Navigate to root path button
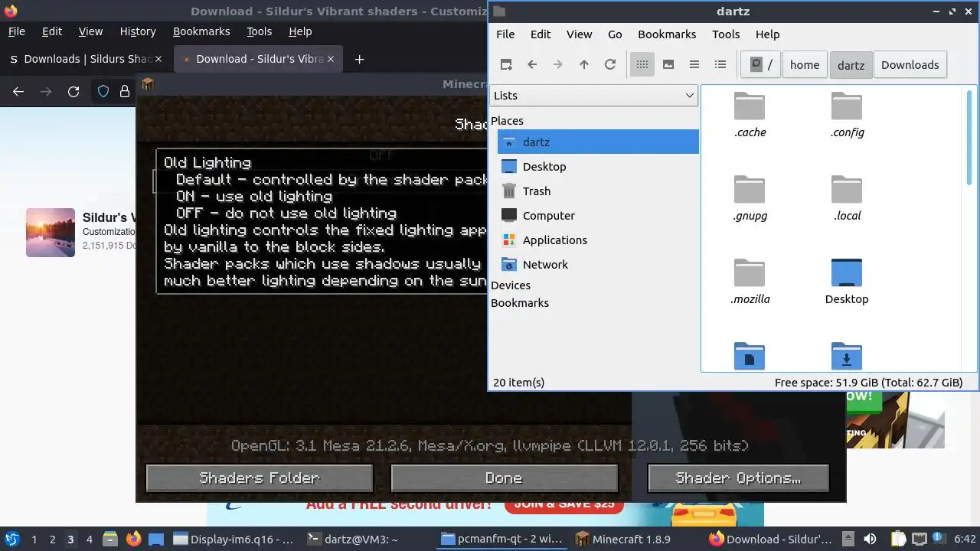The image size is (980, 551). pyautogui.click(x=761, y=65)
